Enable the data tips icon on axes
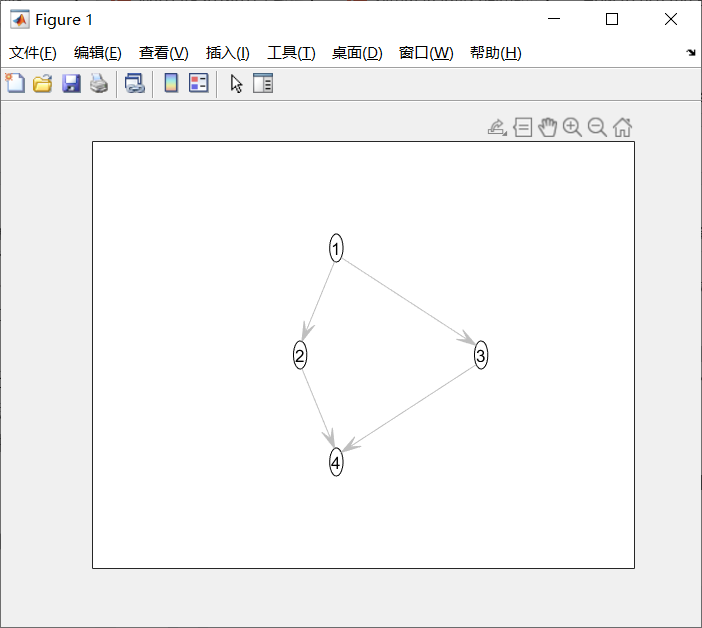 522,128
